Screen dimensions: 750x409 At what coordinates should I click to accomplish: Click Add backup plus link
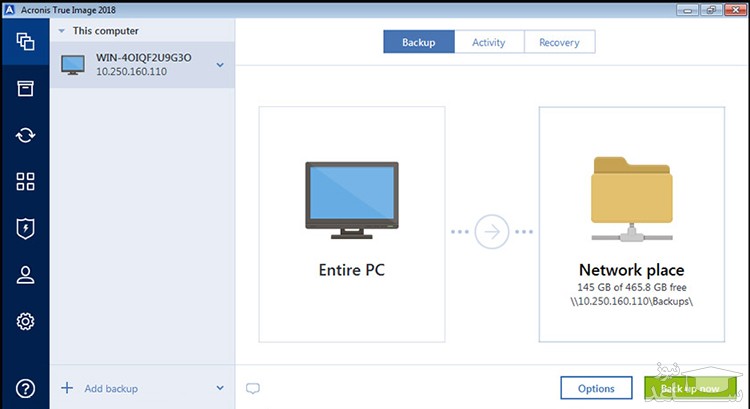tap(98, 388)
